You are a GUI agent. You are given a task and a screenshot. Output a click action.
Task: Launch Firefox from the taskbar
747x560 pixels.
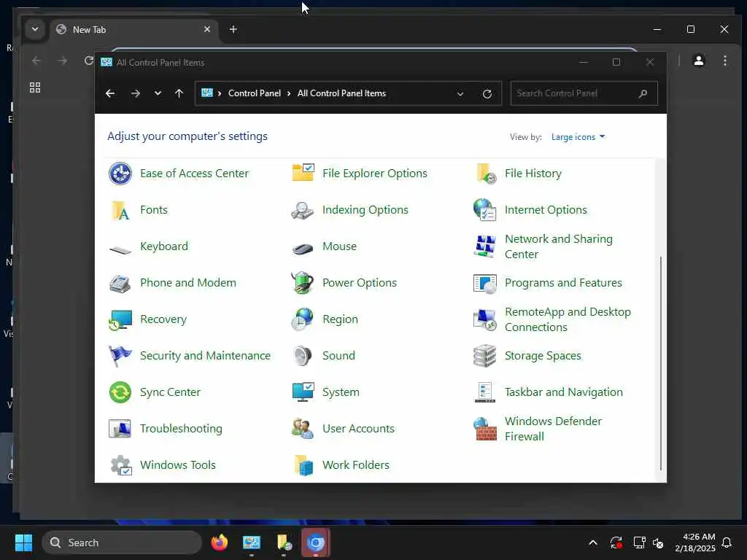pyautogui.click(x=220, y=542)
